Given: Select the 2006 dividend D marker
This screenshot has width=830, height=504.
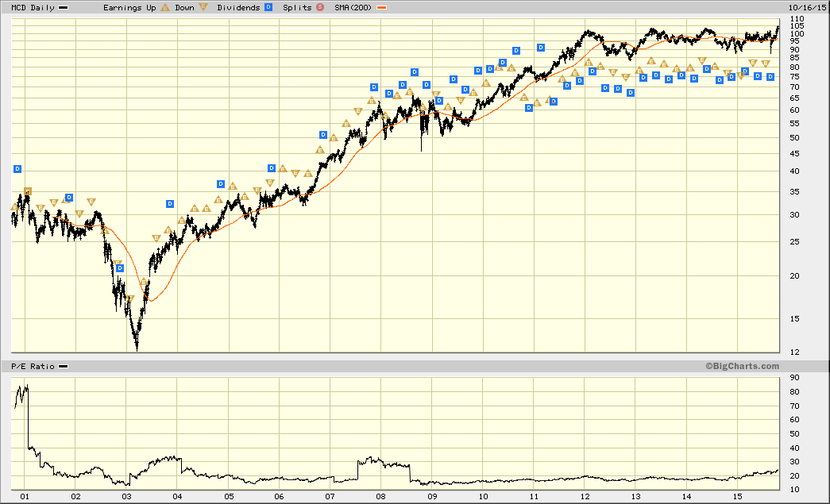Looking at the screenshot, I should [x=272, y=168].
